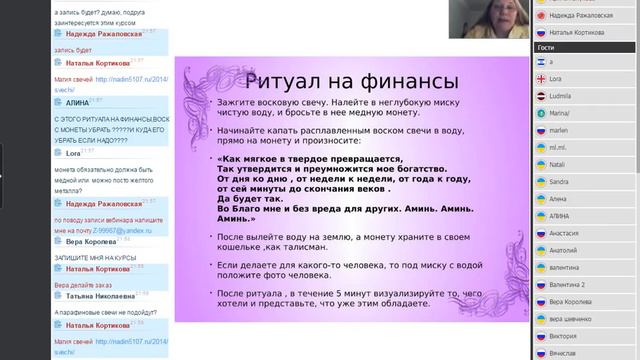Select guest Ludmila in the list
The width and height of the screenshot is (640, 360).
pyautogui.click(x=584, y=96)
